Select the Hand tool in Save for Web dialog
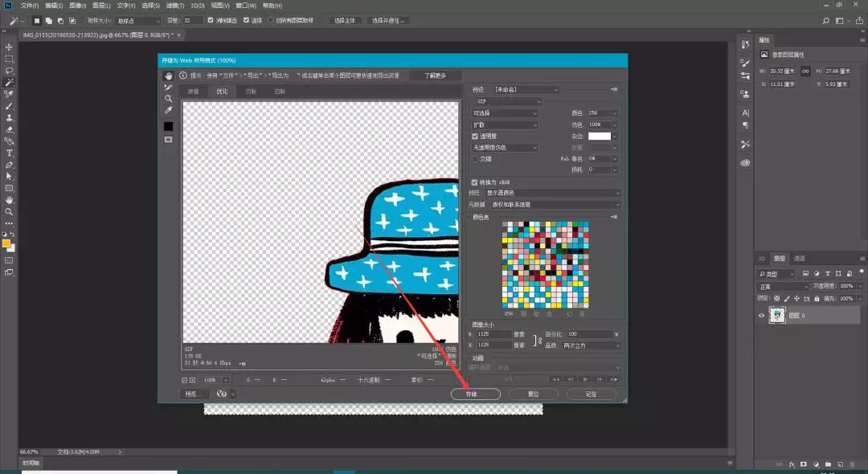The image size is (868, 474). tap(169, 76)
